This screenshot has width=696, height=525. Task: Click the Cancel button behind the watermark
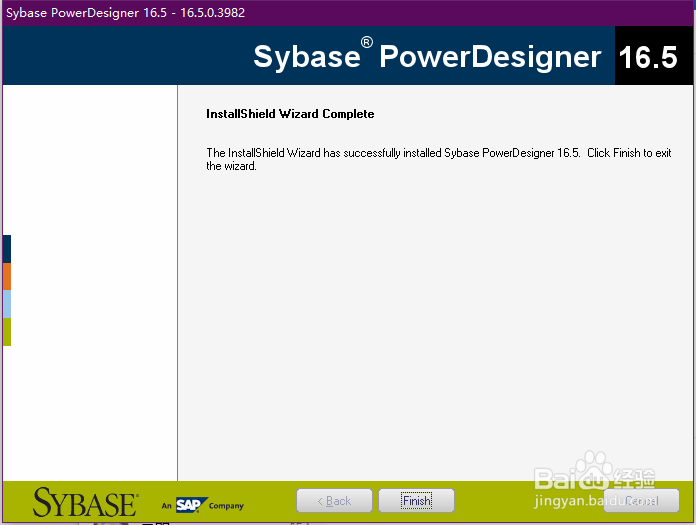click(641, 501)
